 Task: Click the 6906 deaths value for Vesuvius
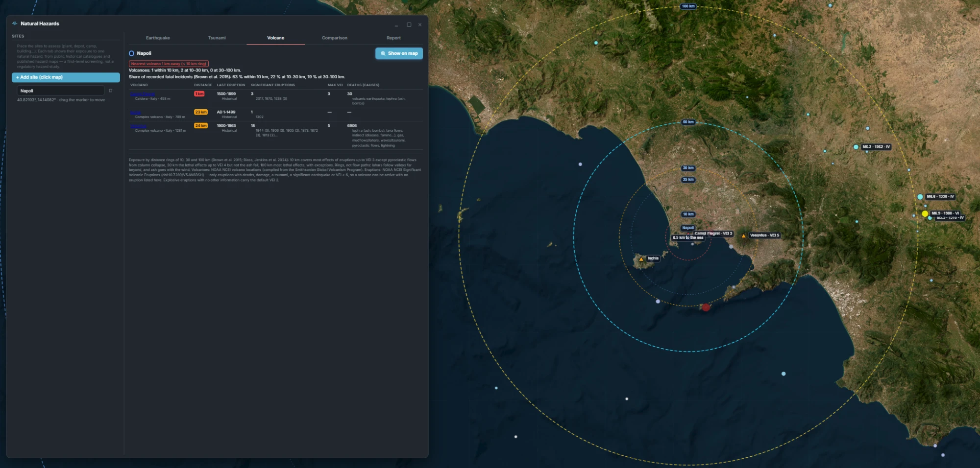click(352, 126)
